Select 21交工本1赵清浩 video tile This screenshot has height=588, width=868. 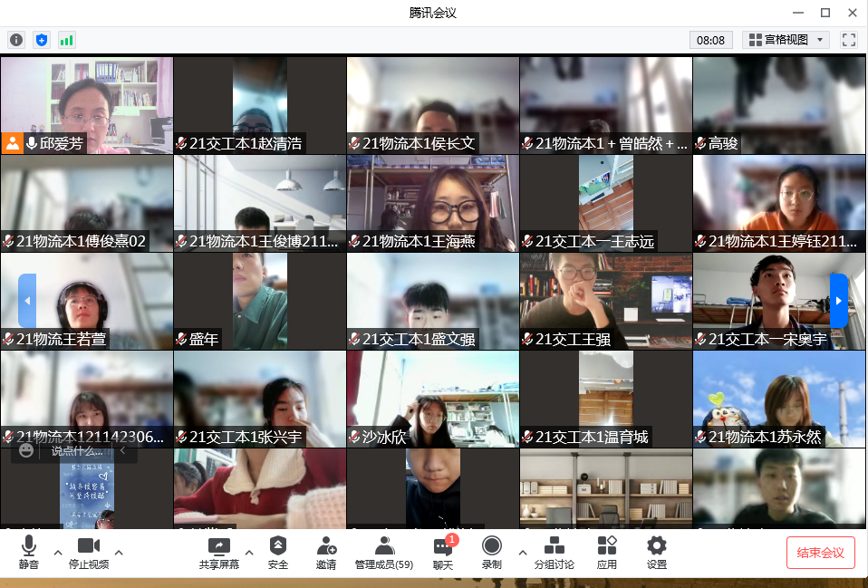pos(260,105)
